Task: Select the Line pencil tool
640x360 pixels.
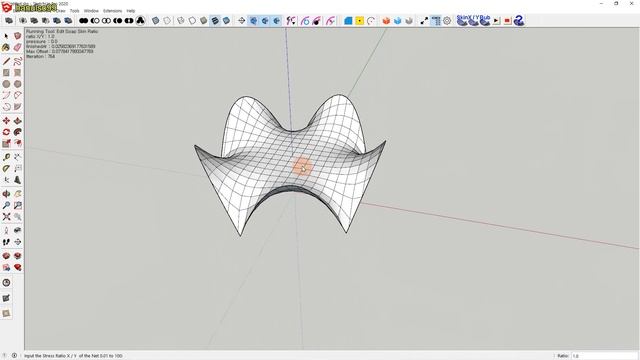Action: coord(6,62)
